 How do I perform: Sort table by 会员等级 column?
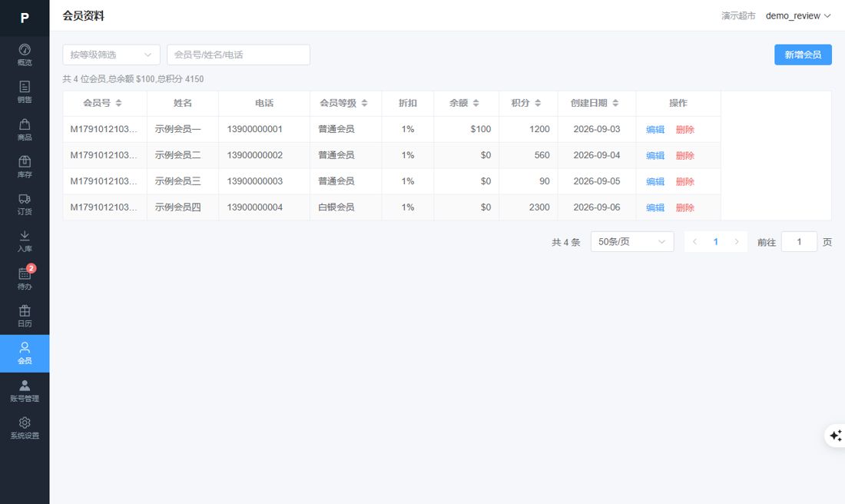tap(364, 103)
